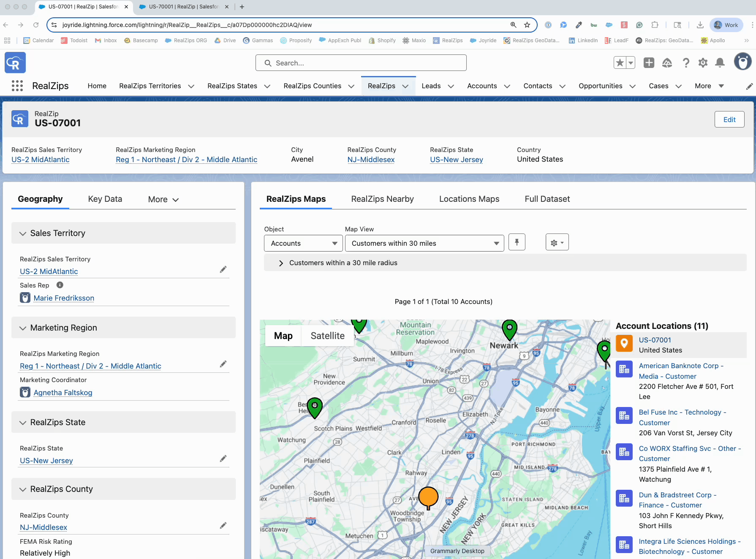The image size is (756, 559).
Task: Open the LinkedIn bookmark
Action: pos(583,41)
